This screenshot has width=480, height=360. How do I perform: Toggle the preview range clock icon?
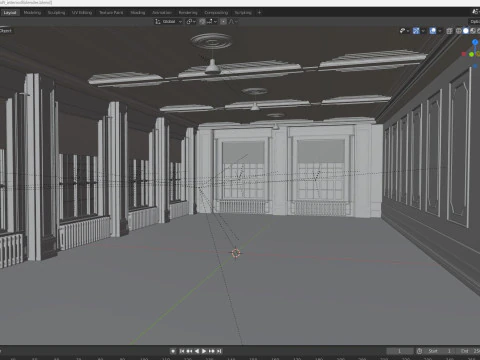(x=419, y=351)
